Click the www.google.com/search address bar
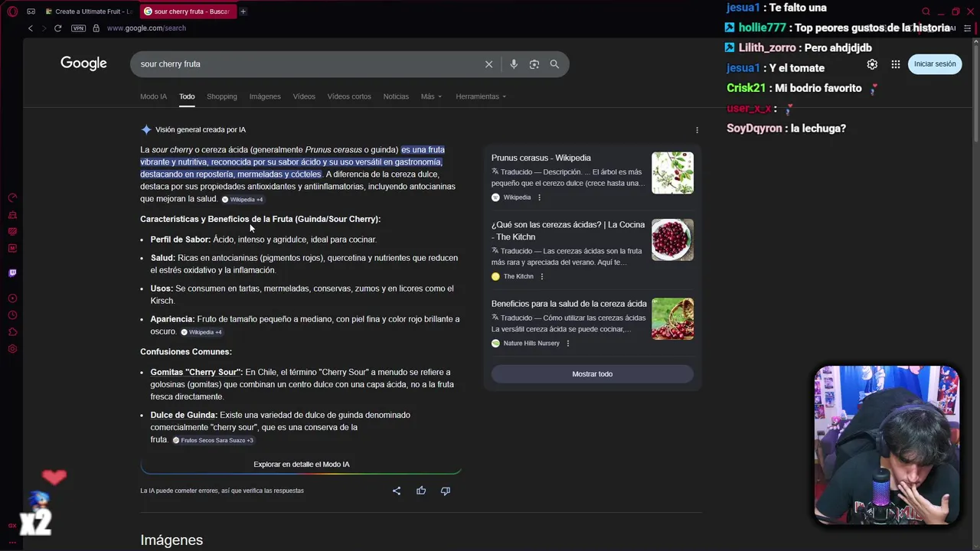The height and width of the screenshot is (551, 980). pos(146,28)
